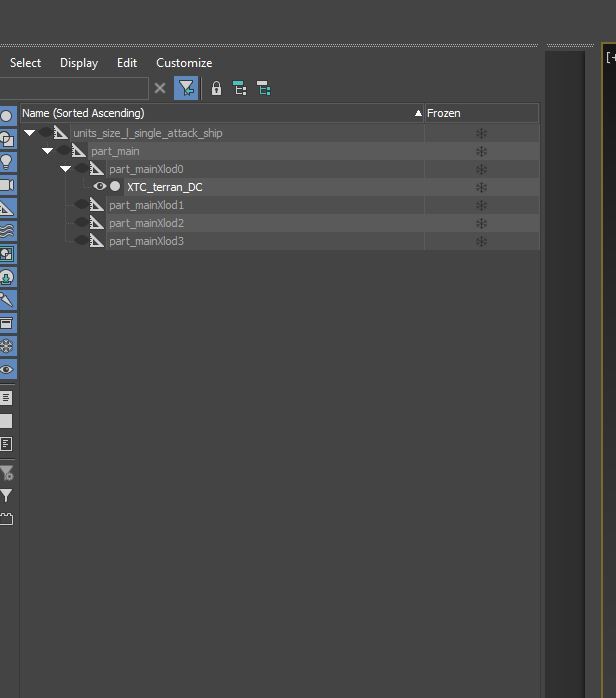Screen dimensions: 616x698
Task: Open the Display menu
Action: pyautogui.click(x=78, y=62)
